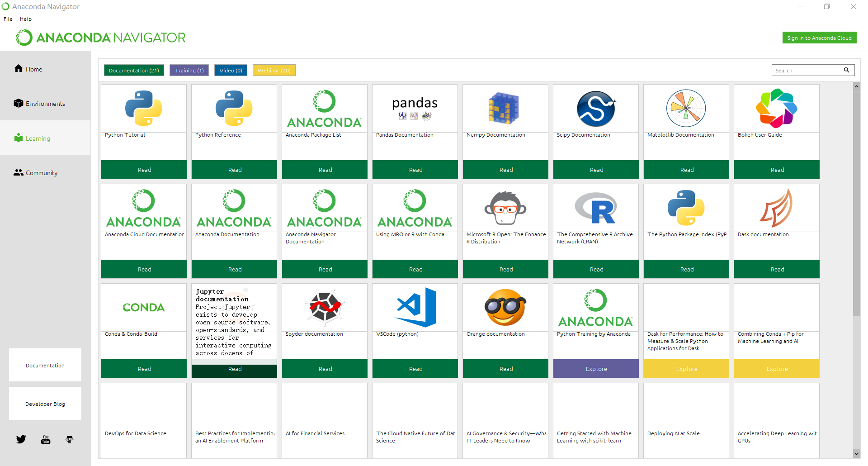Screen dimensions: 868x466
Task: Sign in to Anaconda Cloud
Action: [x=819, y=38]
